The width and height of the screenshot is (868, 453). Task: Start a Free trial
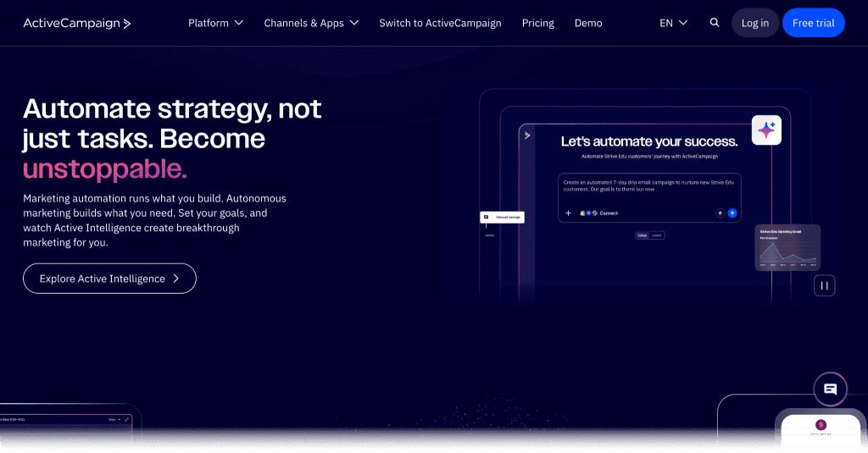pyautogui.click(x=813, y=23)
